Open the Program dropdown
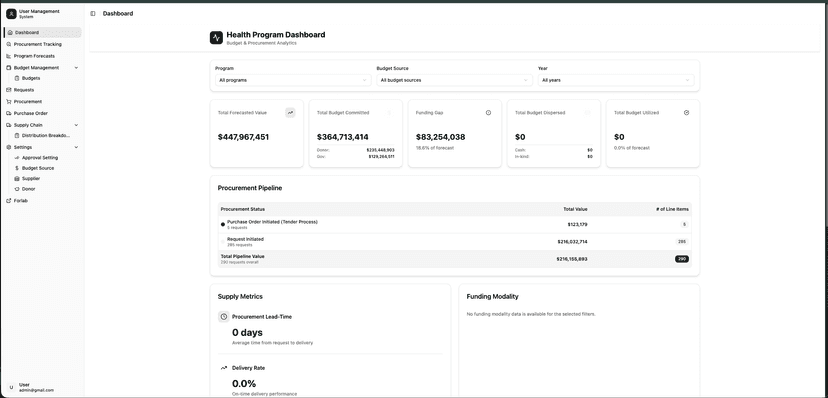 [293, 80]
